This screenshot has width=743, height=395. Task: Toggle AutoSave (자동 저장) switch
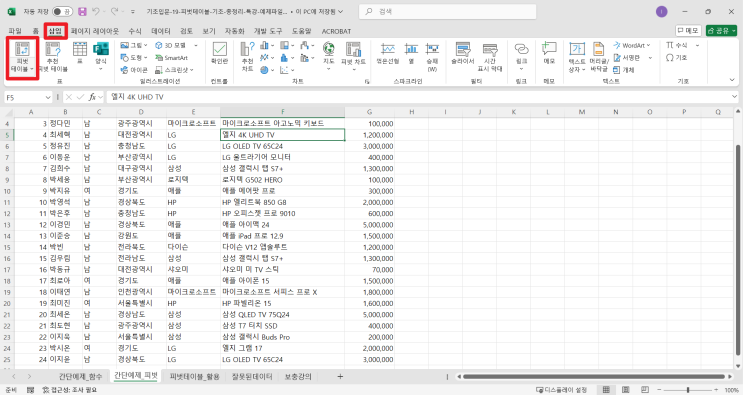[63, 11]
